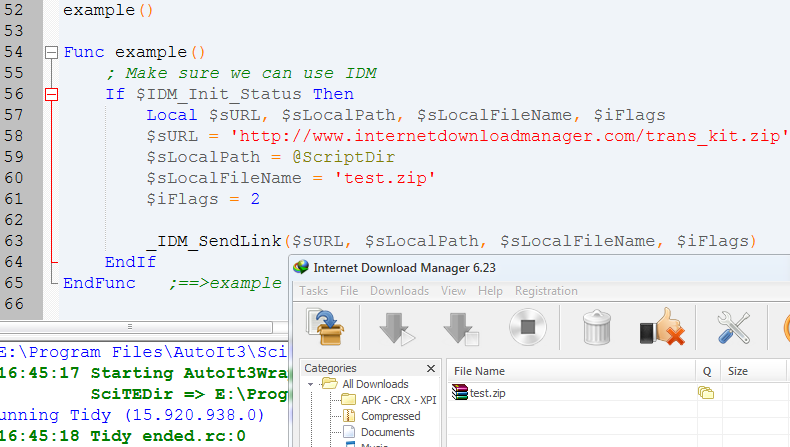Image resolution: width=790 pixels, height=447 pixels.
Task: Sort by File Name column header
Action: (571, 371)
